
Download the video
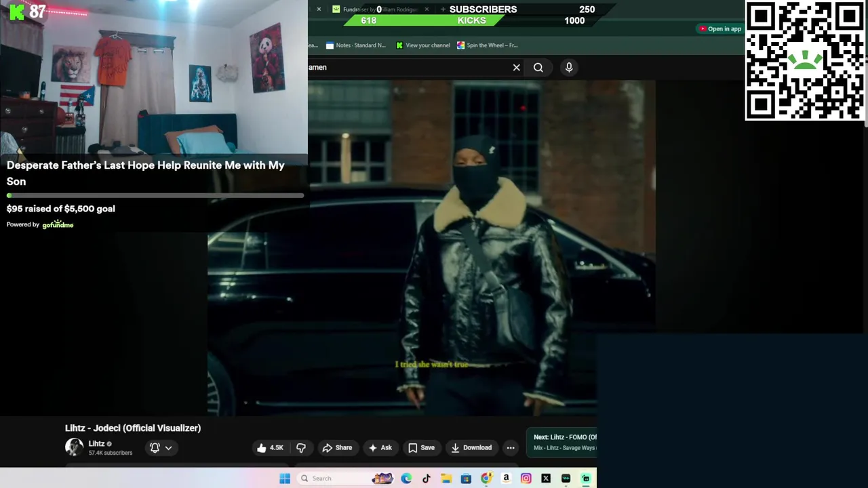[x=471, y=447]
